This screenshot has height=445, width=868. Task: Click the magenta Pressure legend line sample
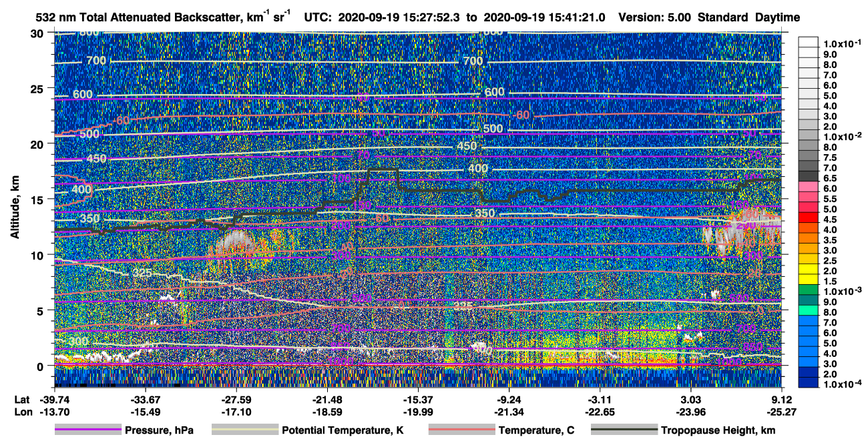(x=87, y=430)
